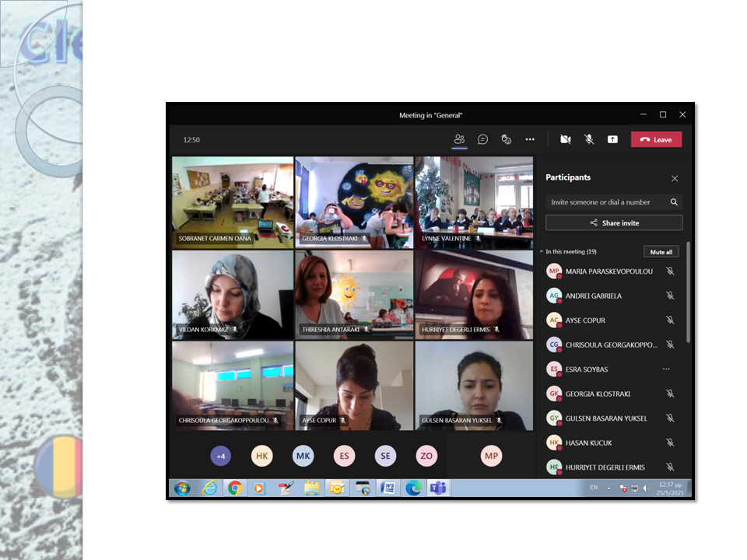The width and height of the screenshot is (747, 560).
Task: Click ANDREI GABRIELA's muted mic icon
Action: 669,296
